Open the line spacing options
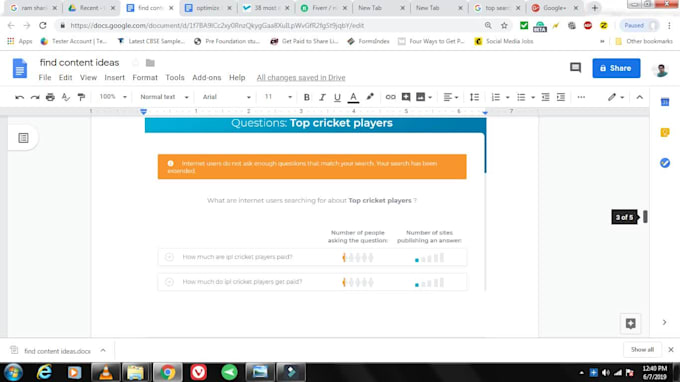The image size is (680, 382). [474, 97]
